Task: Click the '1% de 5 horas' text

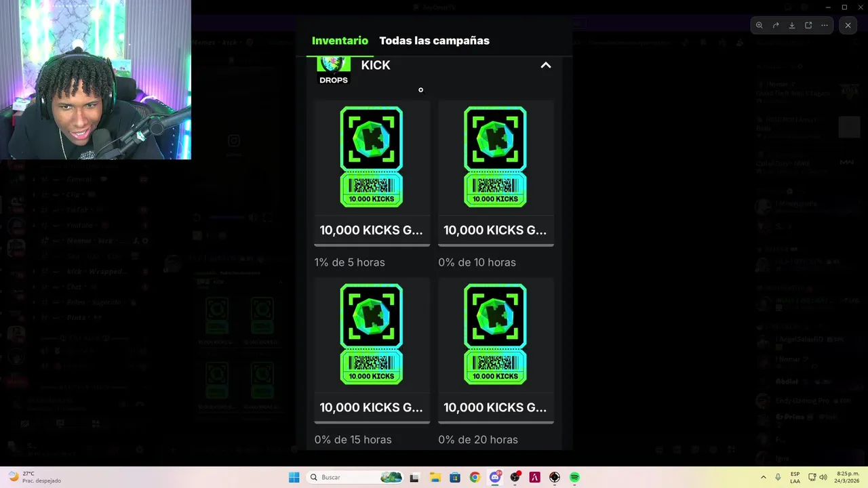Action: pyautogui.click(x=349, y=262)
